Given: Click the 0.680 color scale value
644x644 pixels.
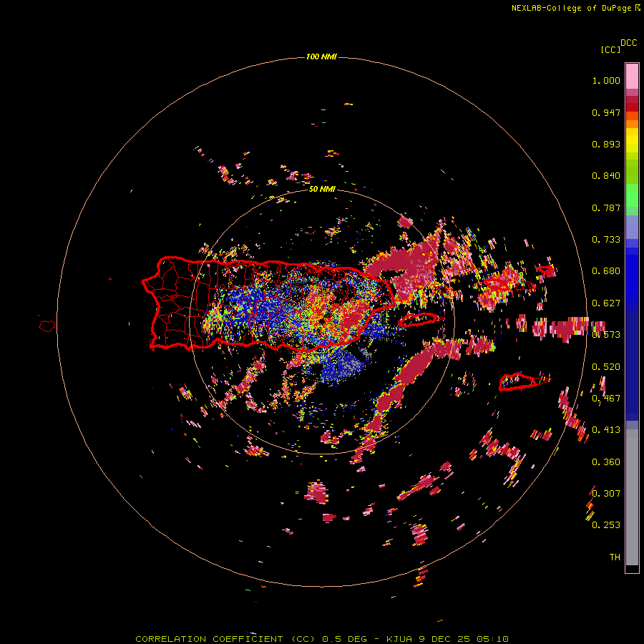Looking at the screenshot, I should 606,271.
